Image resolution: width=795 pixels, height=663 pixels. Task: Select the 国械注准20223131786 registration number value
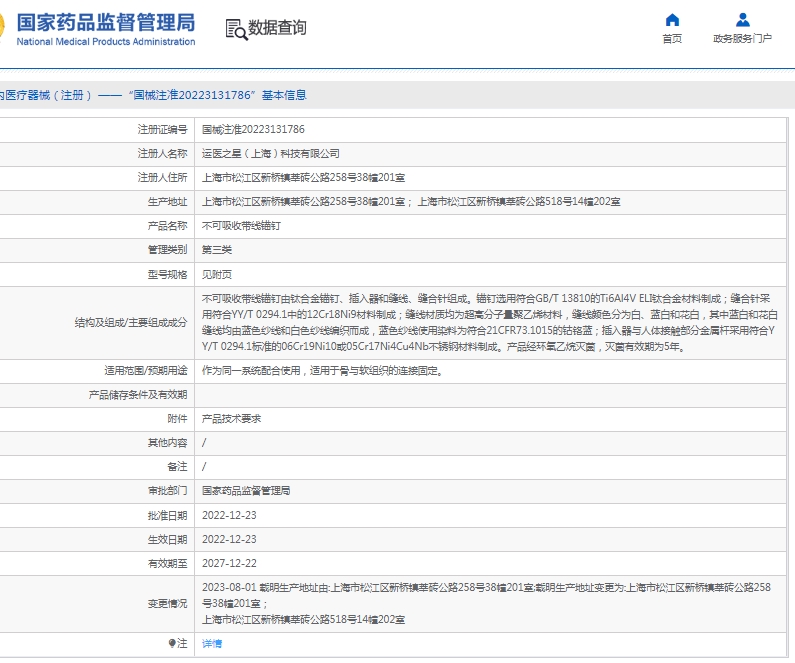[253, 129]
